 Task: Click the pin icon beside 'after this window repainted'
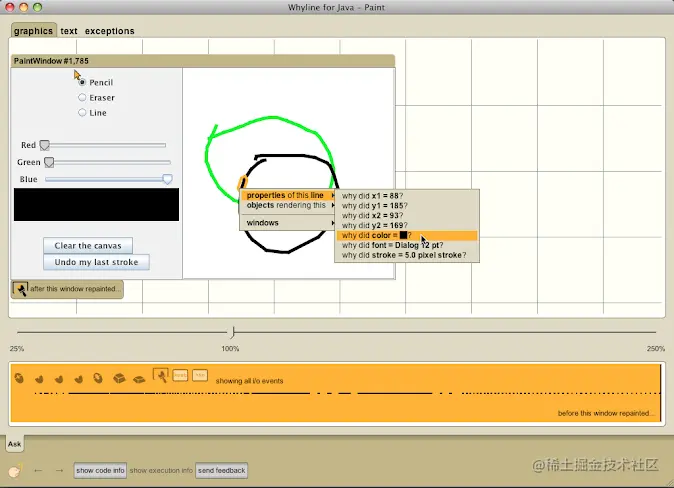click(20, 289)
